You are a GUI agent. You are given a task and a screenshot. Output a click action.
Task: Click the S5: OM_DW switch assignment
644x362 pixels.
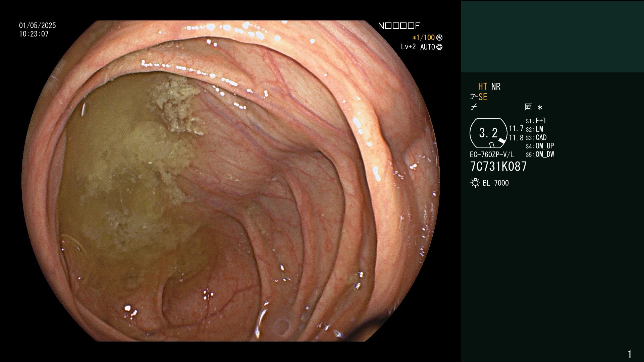pyautogui.click(x=540, y=154)
